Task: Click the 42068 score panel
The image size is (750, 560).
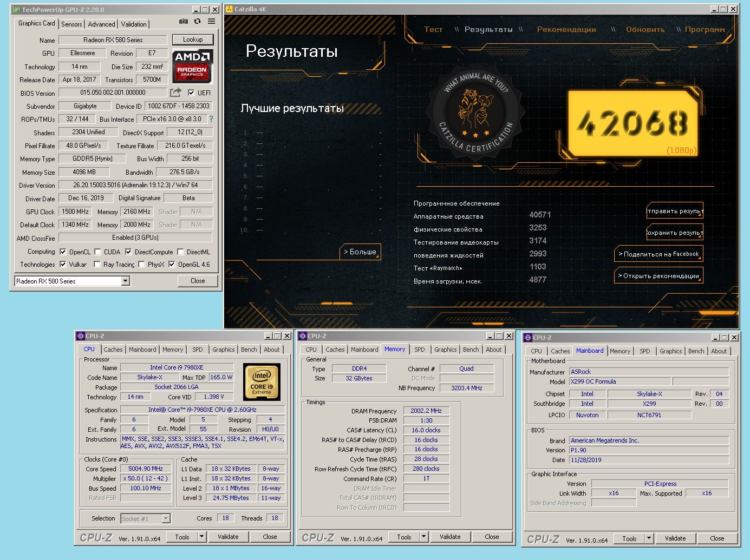Action: coord(633,124)
